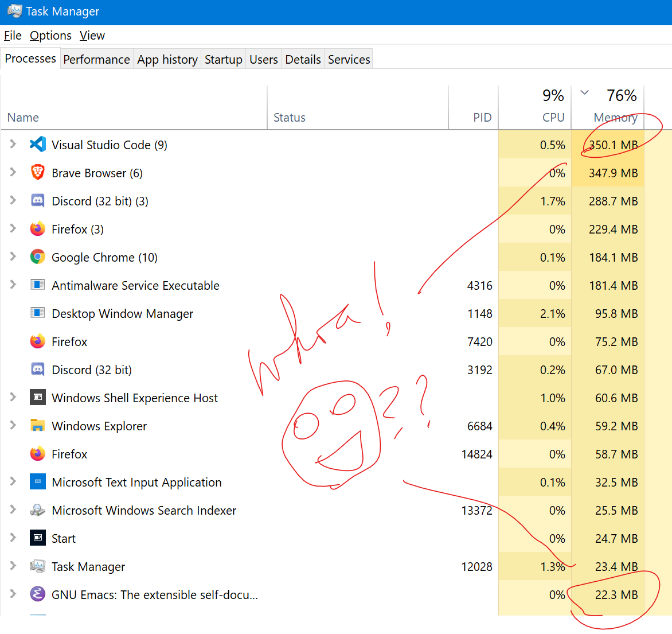Click the Firefox (3) process icon
The image size is (672, 634).
tap(38, 229)
